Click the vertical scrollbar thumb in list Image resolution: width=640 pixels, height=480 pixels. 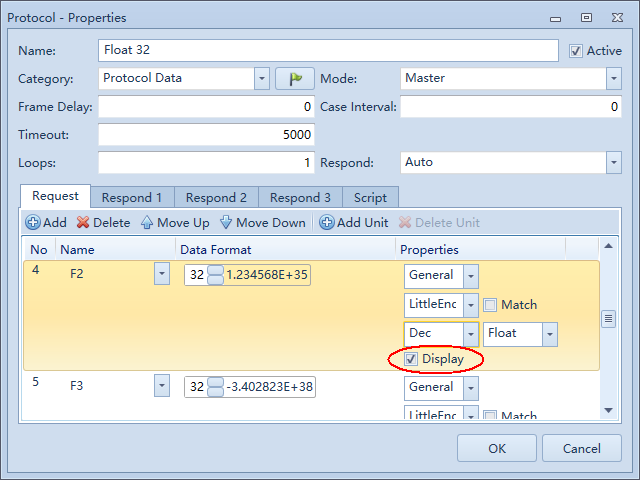(x=607, y=319)
